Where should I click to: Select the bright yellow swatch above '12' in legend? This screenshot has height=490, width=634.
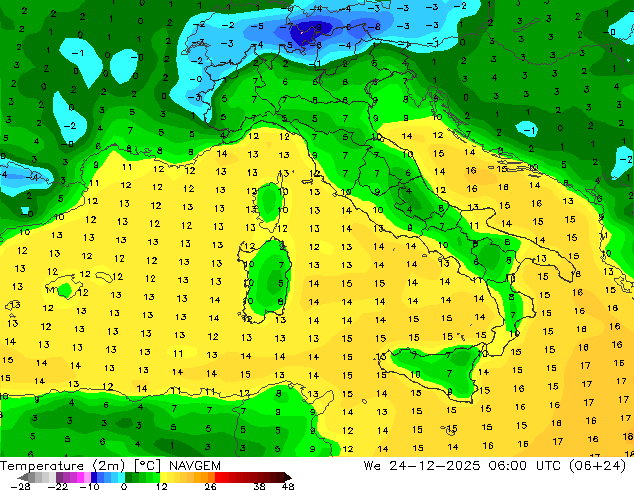163,477
